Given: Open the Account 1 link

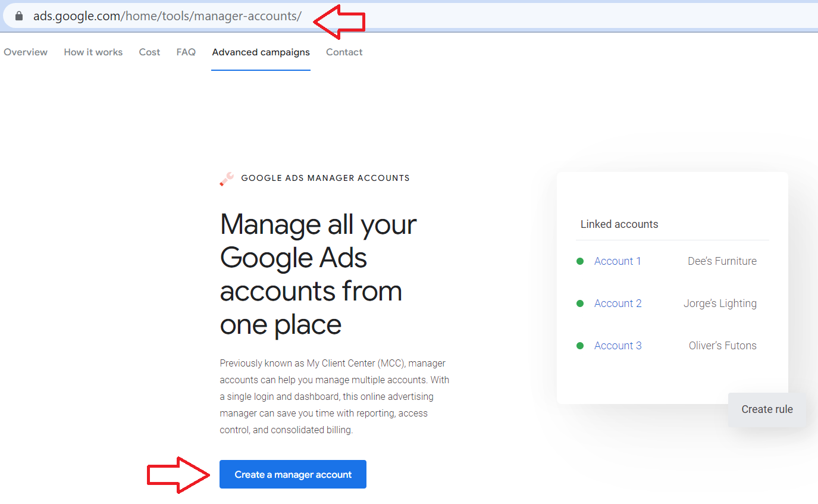Looking at the screenshot, I should coord(618,261).
